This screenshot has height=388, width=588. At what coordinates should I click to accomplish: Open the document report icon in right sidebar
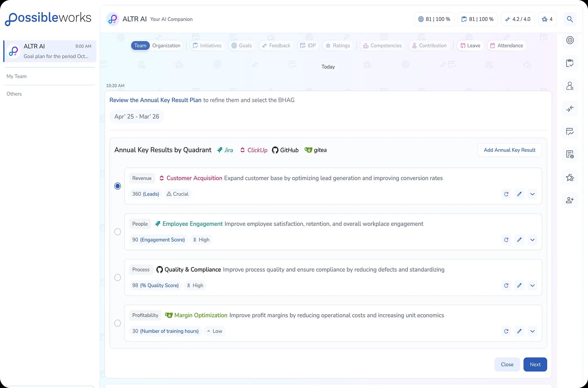[x=570, y=154]
